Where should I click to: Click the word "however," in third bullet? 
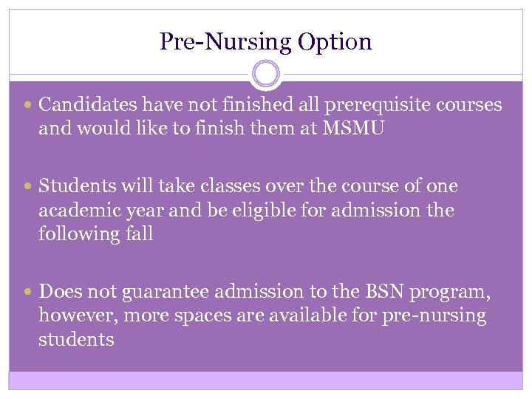click(x=74, y=316)
